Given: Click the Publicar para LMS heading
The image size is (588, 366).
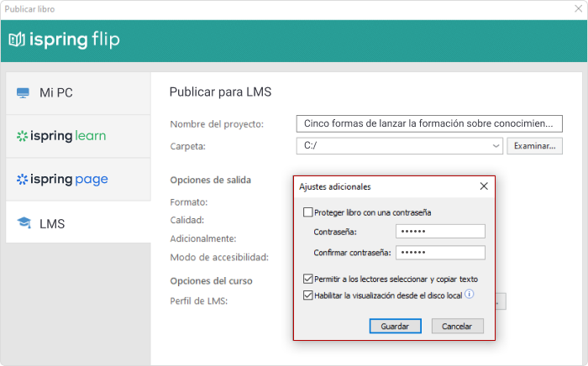Looking at the screenshot, I should [220, 92].
